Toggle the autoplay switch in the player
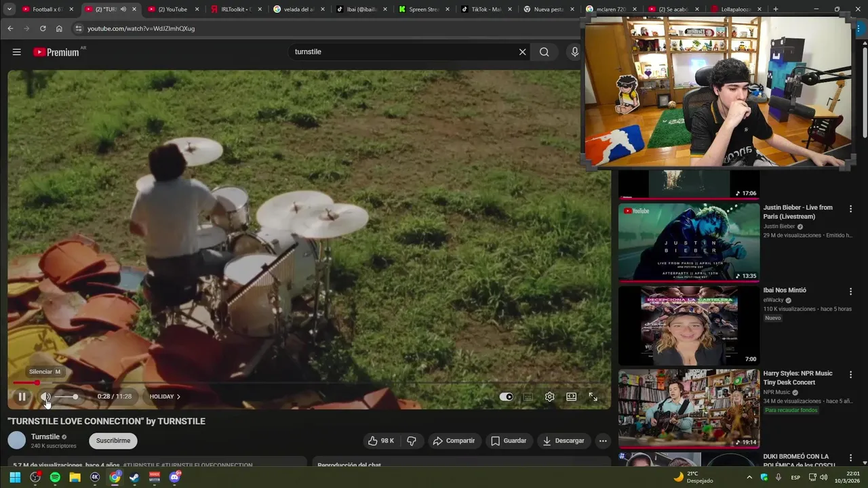This screenshot has height=488, width=868. pyautogui.click(x=507, y=396)
